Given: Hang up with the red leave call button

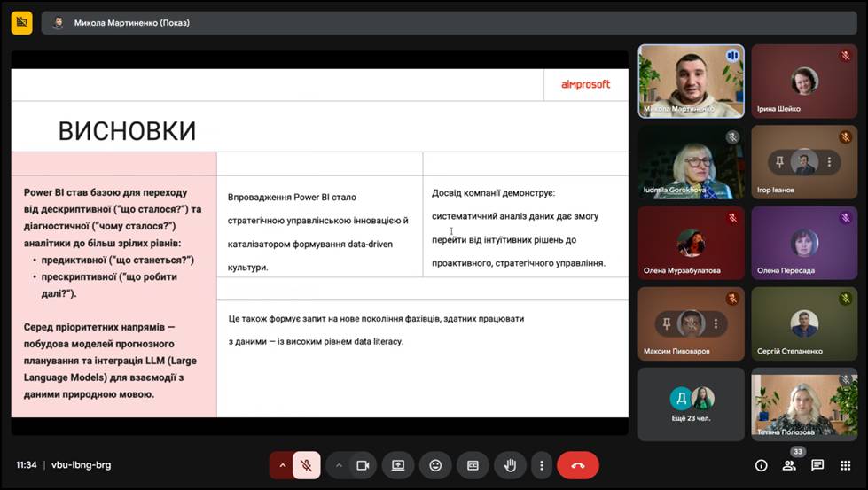Looking at the screenshot, I should click(x=578, y=465).
